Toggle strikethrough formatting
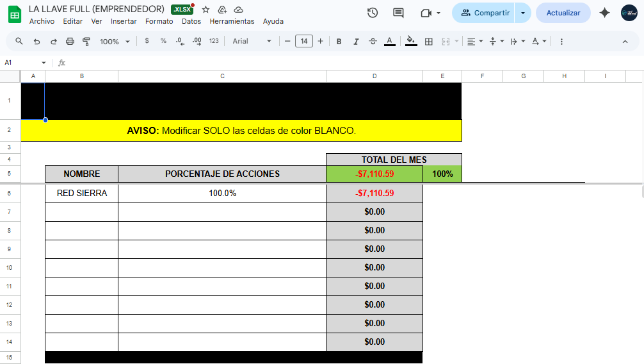644x364 pixels. pos(373,41)
